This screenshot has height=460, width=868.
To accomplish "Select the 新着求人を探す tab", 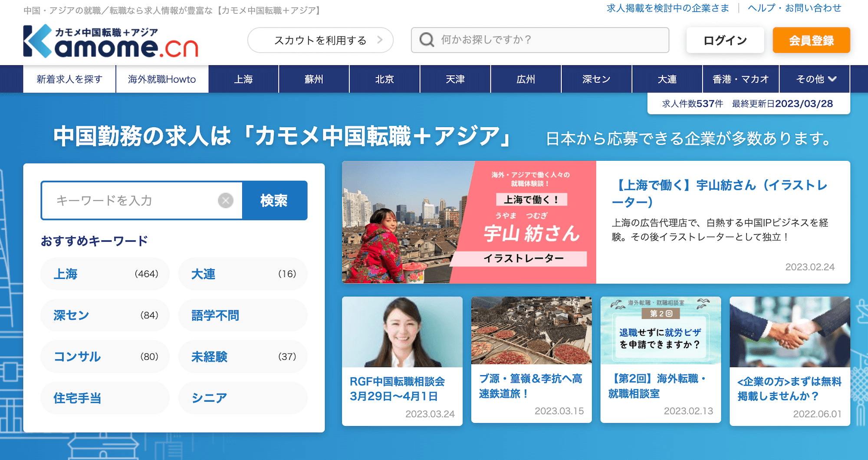I will pos(69,79).
